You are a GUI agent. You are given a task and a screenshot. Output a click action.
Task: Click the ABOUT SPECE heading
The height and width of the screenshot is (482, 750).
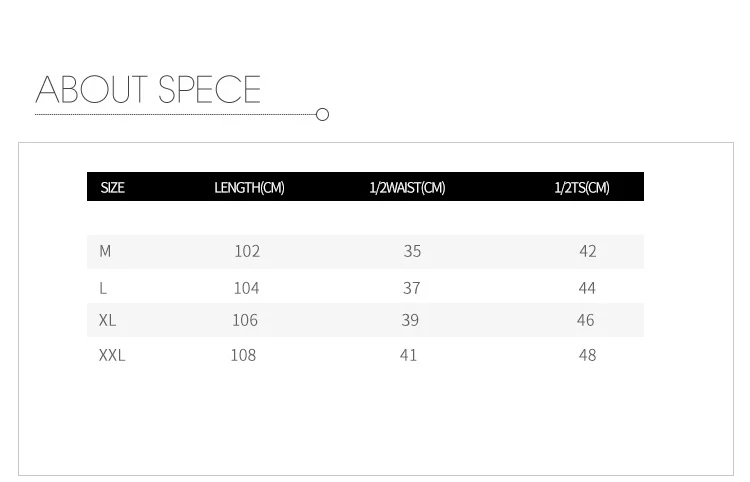(148, 89)
